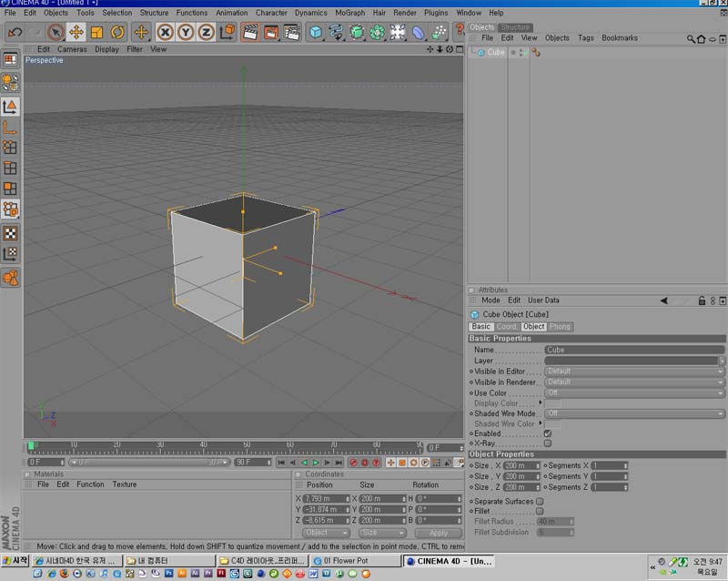
Task: Switch to Points mode in left palette
Action: [x=10, y=148]
